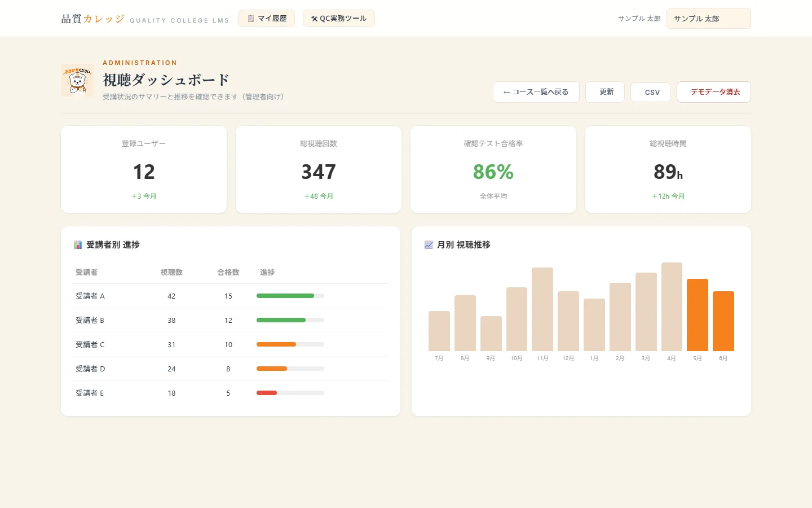Click the mascot avatar beside 視聴ダッシュボード
Screen dimensions: 812x508
[x=77, y=80]
